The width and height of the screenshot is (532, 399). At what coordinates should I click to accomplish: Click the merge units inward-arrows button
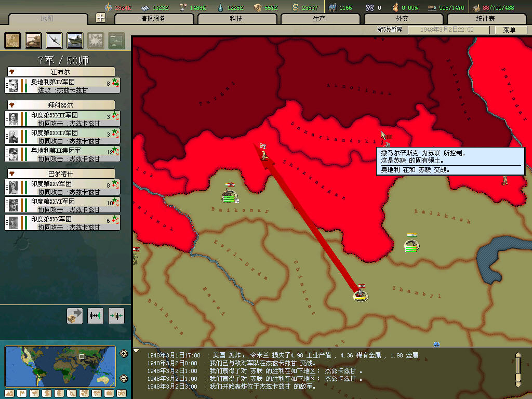(x=116, y=316)
